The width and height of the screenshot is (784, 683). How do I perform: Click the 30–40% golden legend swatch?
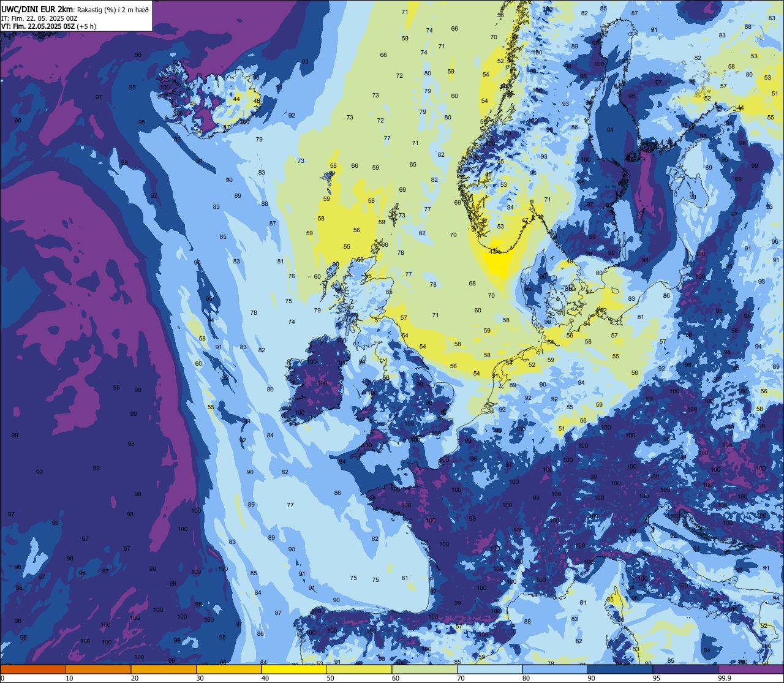pyautogui.click(x=228, y=669)
